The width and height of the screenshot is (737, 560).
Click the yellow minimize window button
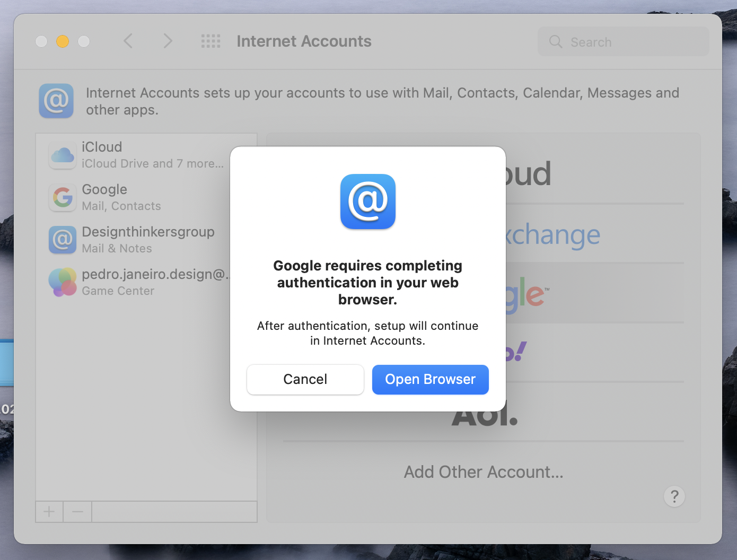click(x=63, y=41)
